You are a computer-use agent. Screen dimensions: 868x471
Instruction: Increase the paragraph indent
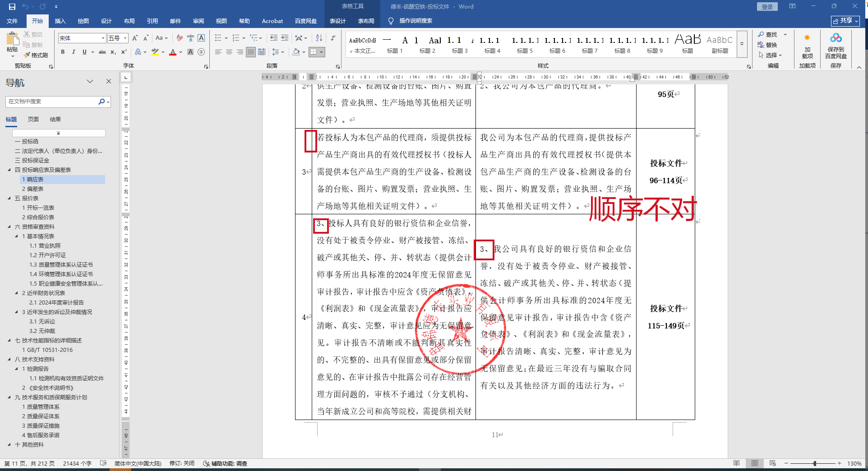point(285,38)
